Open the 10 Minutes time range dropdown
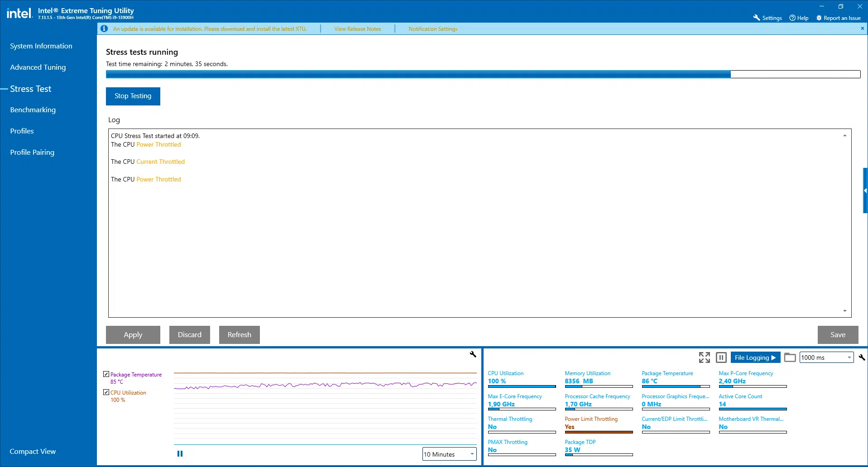 pos(449,454)
